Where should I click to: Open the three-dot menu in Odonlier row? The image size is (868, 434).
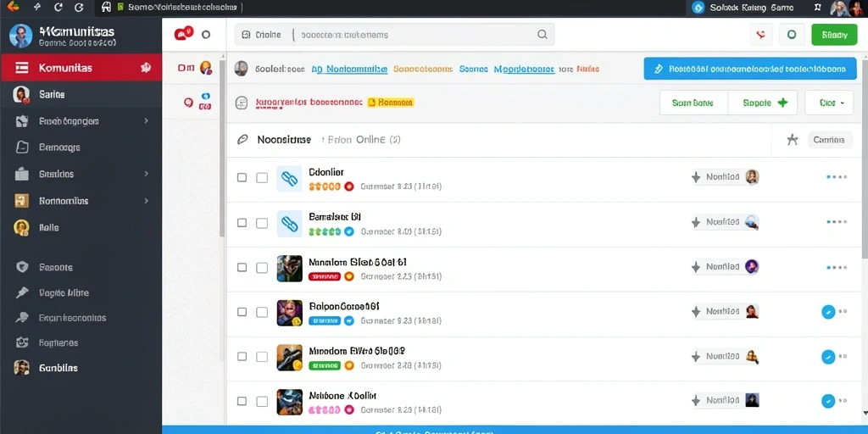837,177
